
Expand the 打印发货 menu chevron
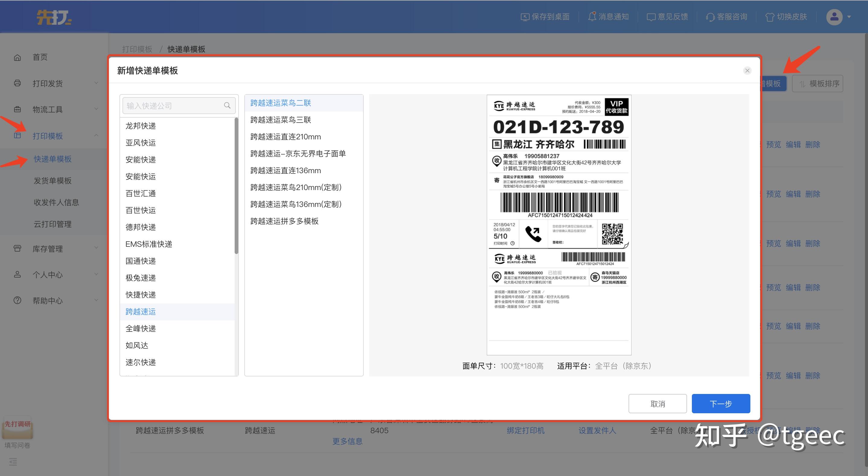97,83
